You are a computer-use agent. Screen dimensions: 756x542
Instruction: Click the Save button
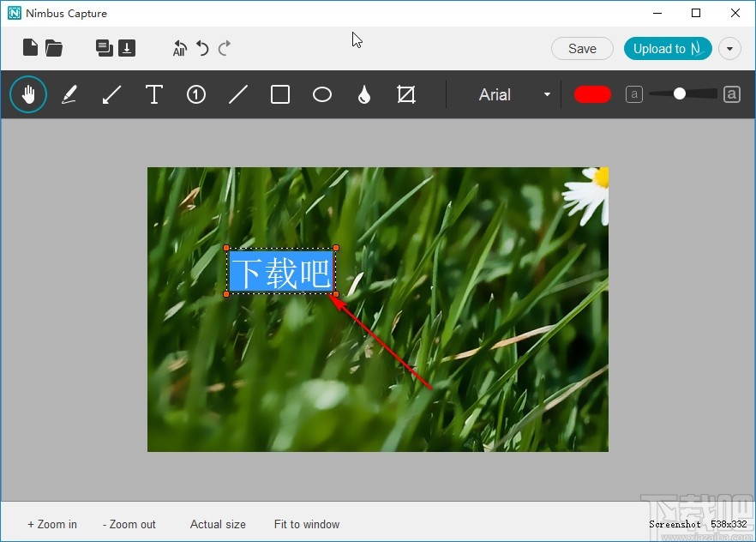(582, 49)
